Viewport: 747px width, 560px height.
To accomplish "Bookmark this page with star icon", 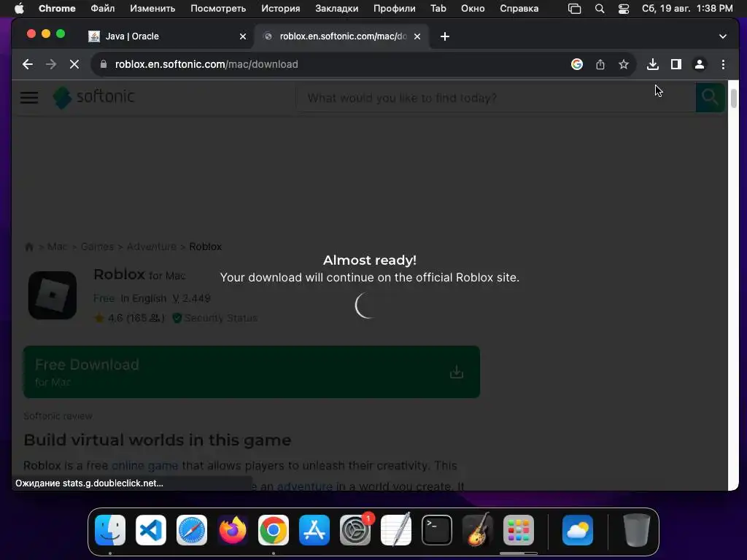I will [x=624, y=64].
